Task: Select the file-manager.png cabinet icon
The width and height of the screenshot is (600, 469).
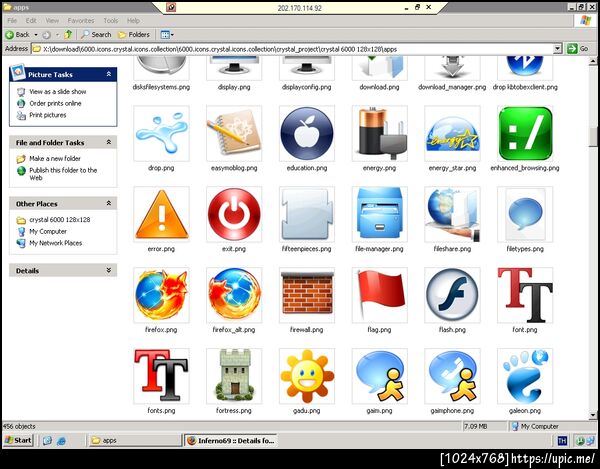Action: coord(379,214)
